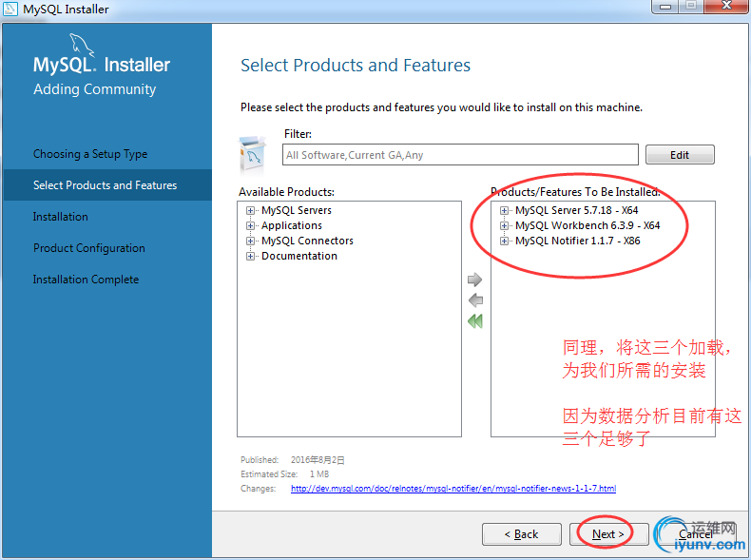Viewport: 751px width, 560px height.
Task: Click the remove all double-arrow icon
Action: [475, 321]
